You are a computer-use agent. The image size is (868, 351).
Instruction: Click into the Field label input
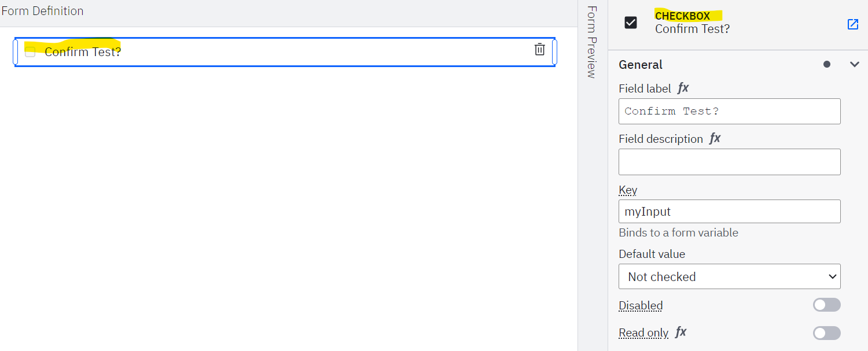pos(730,111)
